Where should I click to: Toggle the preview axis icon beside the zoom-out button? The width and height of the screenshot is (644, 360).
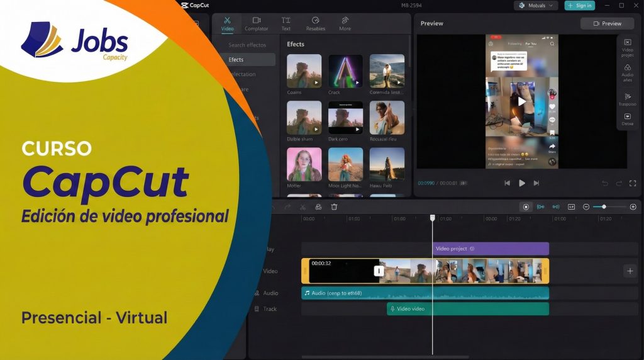tap(571, 207)
